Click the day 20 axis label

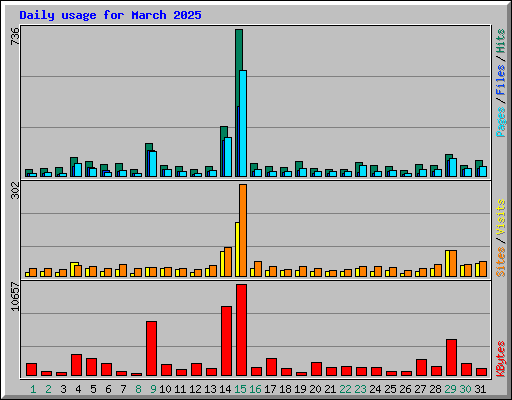pos(315,389)
